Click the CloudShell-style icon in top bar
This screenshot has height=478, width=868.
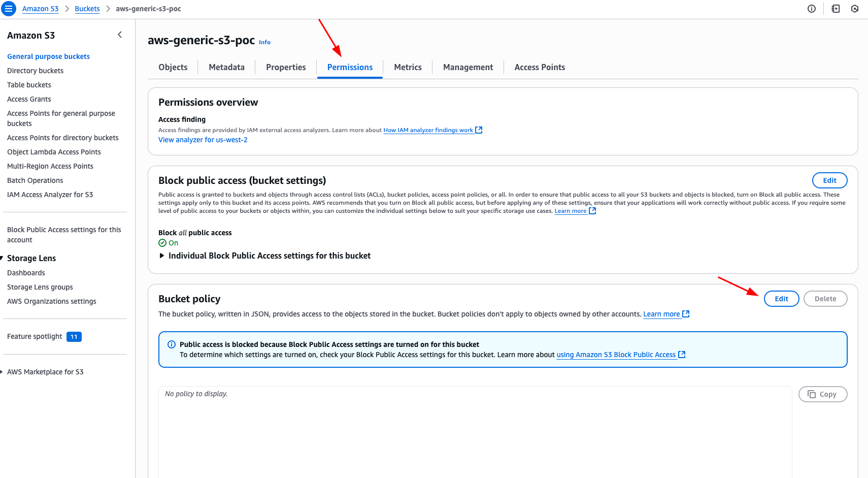tap(836, 9)
